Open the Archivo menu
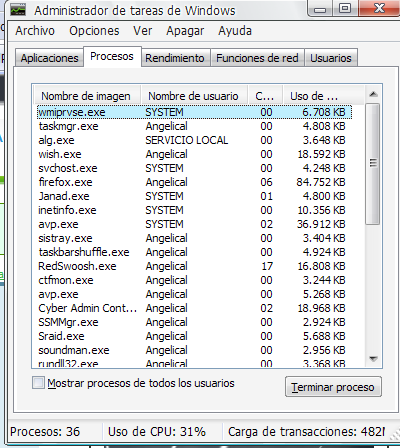The image size is (400, 448). tap(35, 31)
